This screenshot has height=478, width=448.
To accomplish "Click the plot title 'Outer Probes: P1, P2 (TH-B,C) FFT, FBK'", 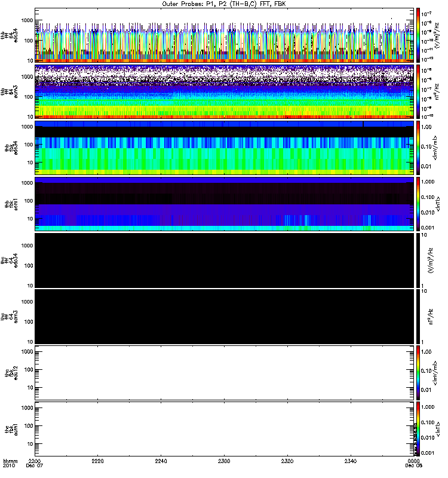I will coord(224,4).
